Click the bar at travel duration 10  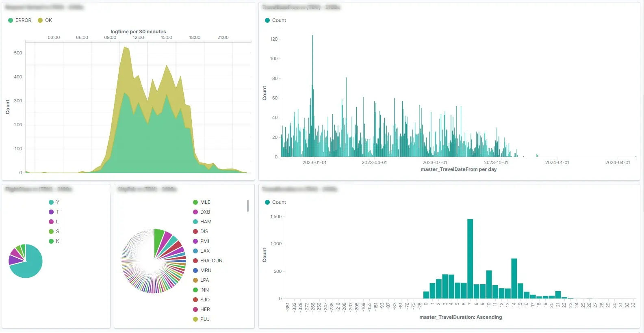tap(489, 284)
